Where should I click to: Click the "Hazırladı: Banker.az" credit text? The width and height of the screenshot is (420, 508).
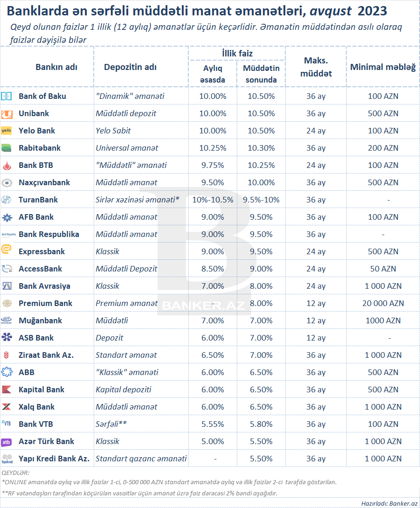coord(389,503)
